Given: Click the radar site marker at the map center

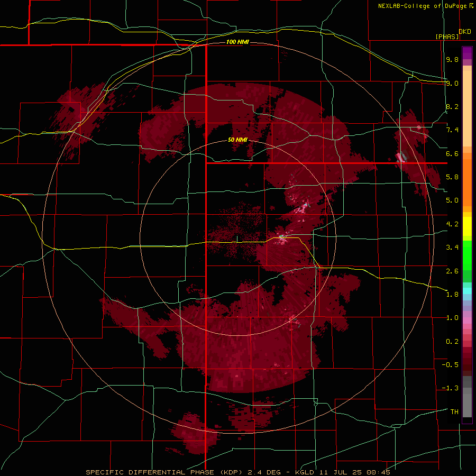Looking at the screenshot, I should tap(237, 239).
